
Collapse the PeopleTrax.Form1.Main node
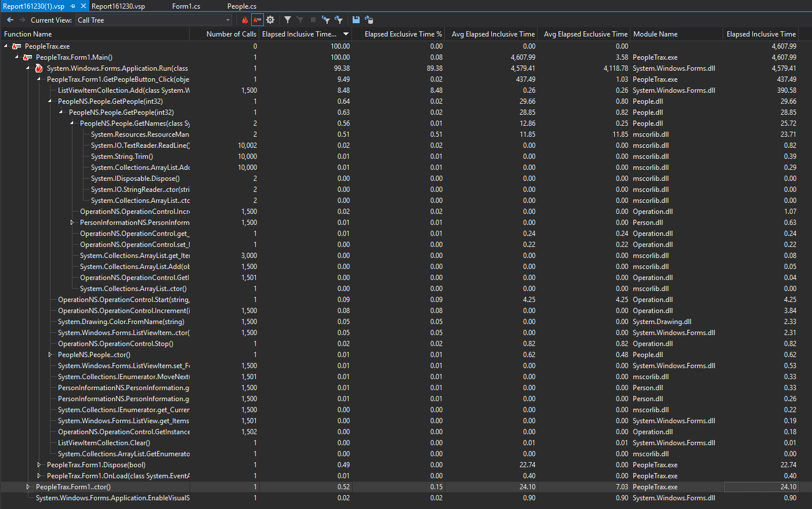[16, 57]
